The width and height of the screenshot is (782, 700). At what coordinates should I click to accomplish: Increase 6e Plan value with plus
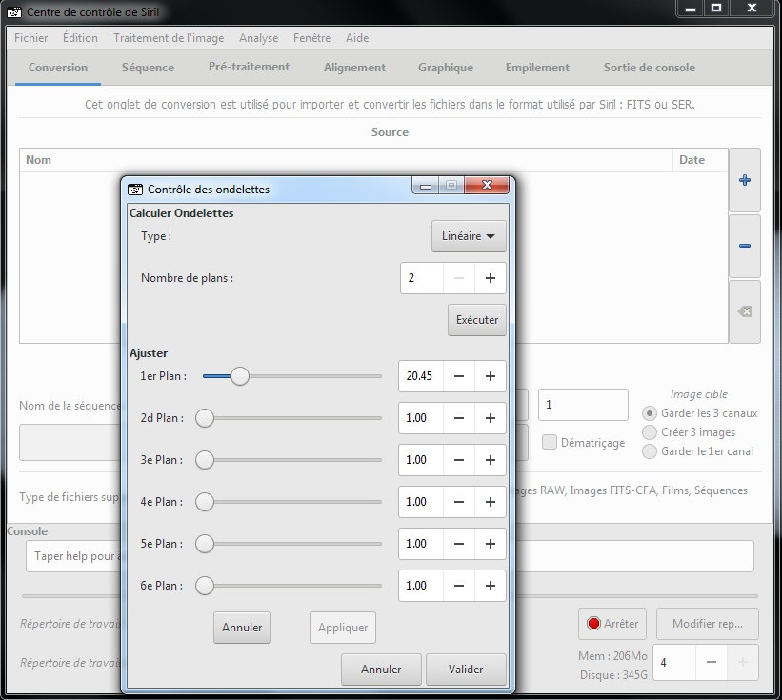(491, 586)
